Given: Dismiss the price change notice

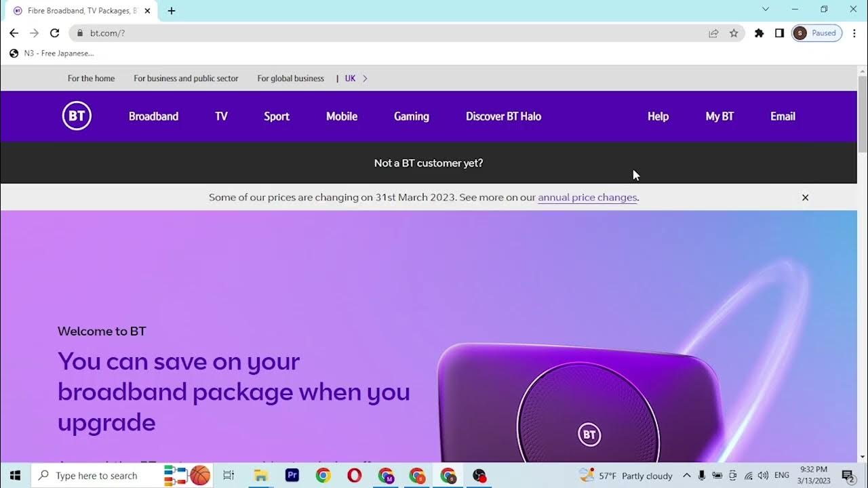Looking at the screenshot, I should tap(805, 197).
